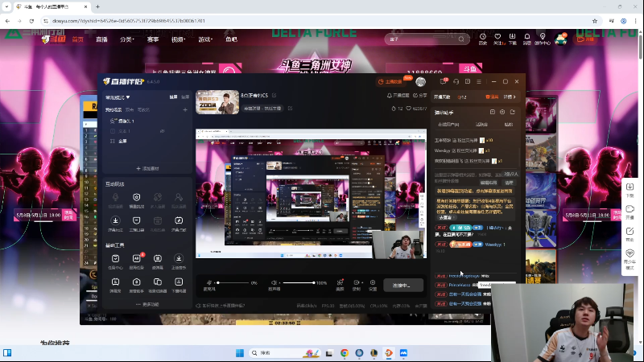Mute the speaker via its icon
Viewport: 644px width, 362px height.
coord(274,282)
